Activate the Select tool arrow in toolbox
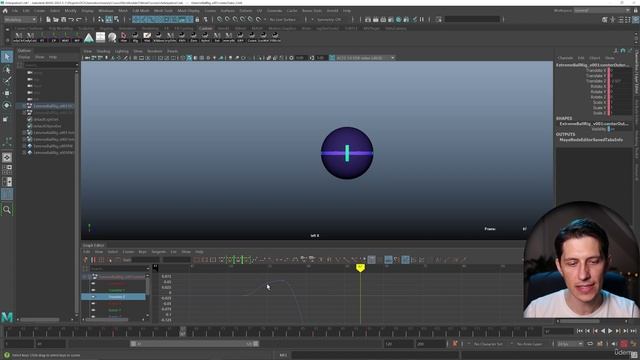This screenshot has height=360, width=640. tap(7, 57)
